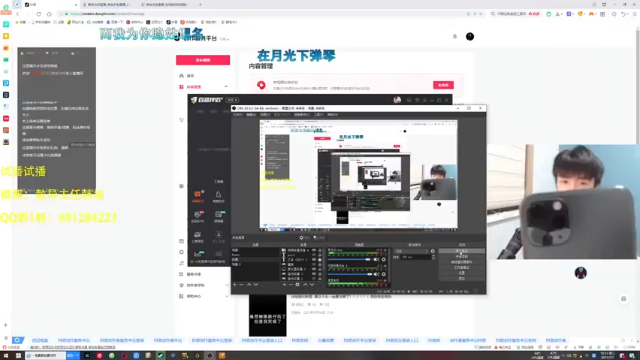The height and width of the screenshot is (360, 640).
Task: Move selected OBS source up
Action: [305, 284]
